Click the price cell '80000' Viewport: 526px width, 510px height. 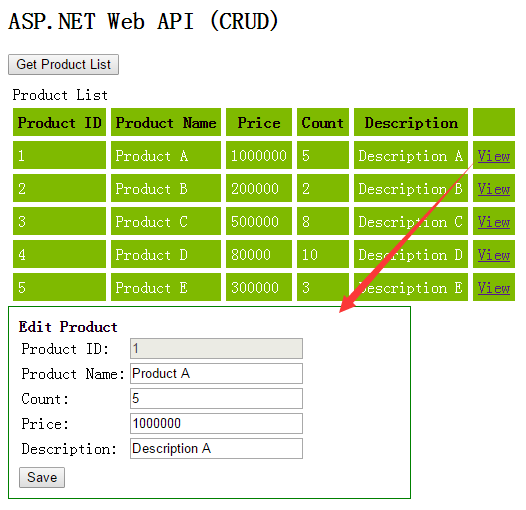coord(259,254)
